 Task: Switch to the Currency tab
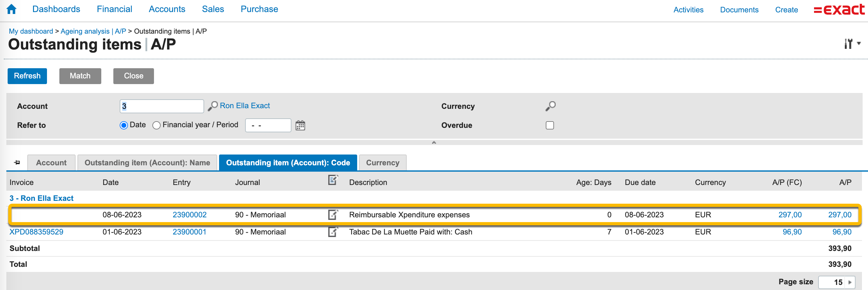383,163
